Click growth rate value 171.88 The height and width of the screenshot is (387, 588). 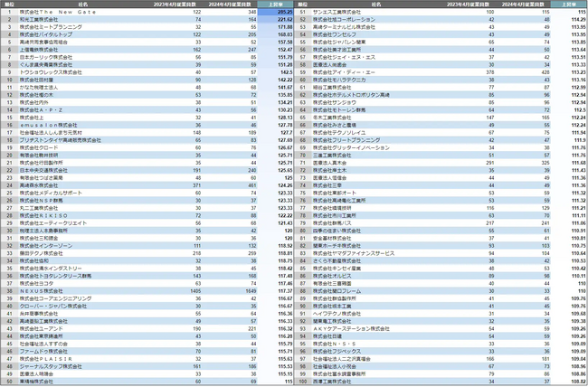[x=285, y=27]
